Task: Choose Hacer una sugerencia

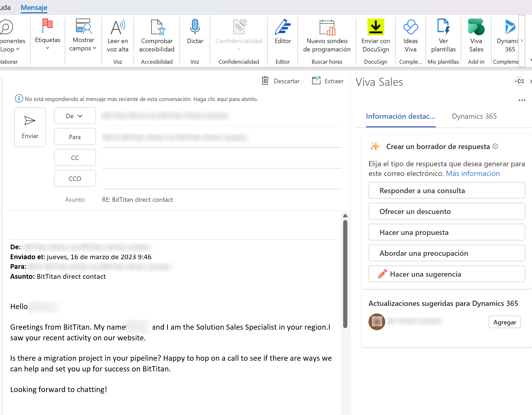Action: [x=447, y=274]
